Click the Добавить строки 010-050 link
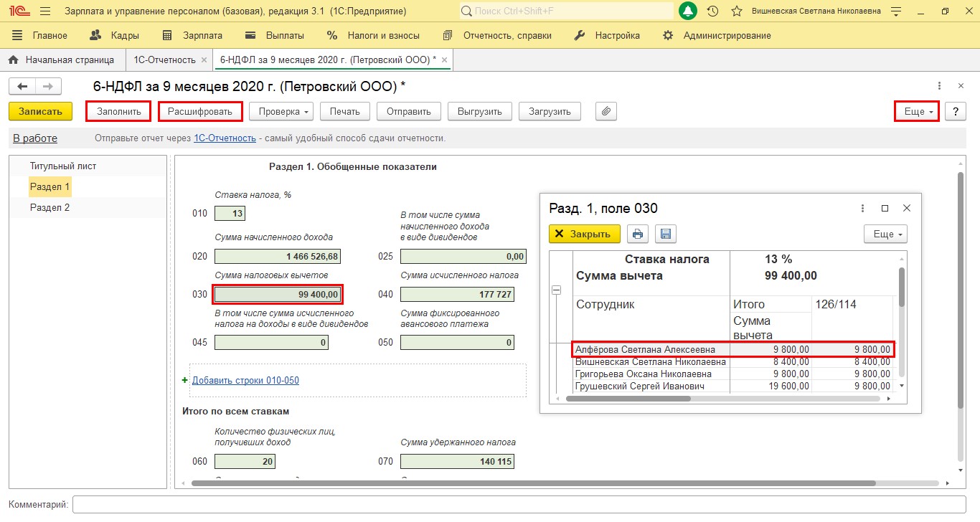This screenshot has width=980, height=522. (245, 380)
